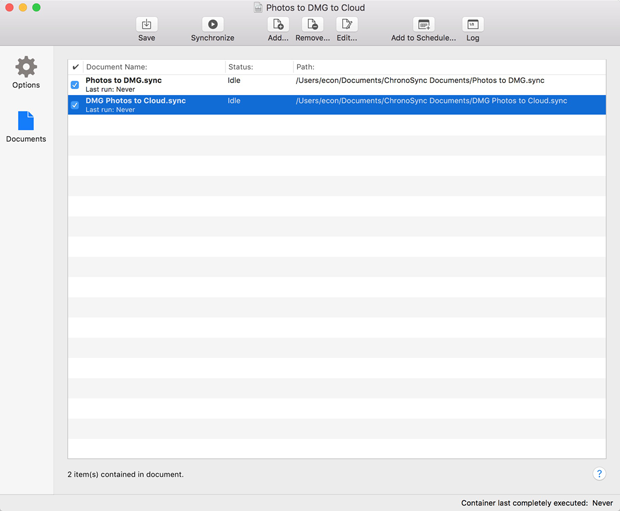Viewport: 620px width, 511px height.
Task: Sort by the Path column header
Action: (450, 67)
